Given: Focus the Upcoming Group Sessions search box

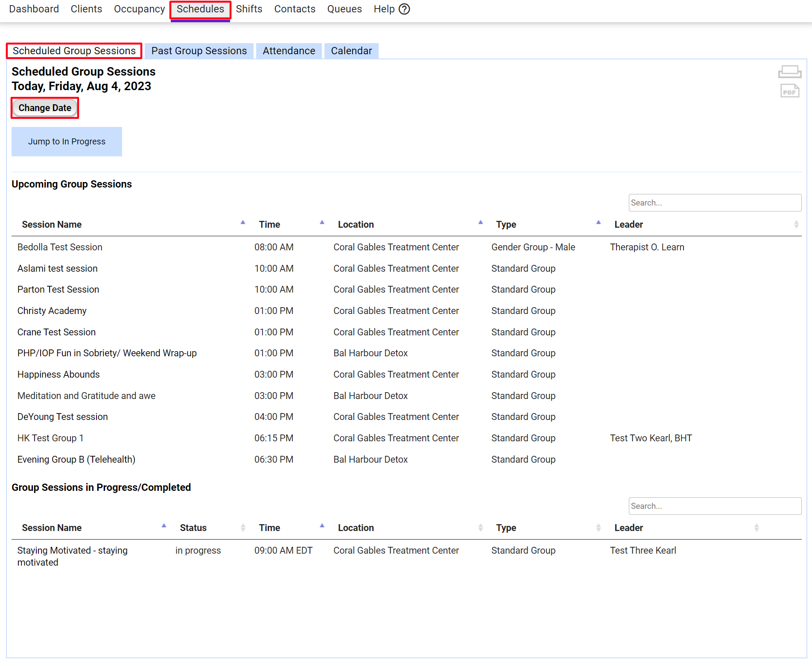Looking at the screenshot, I should tap(715, 203).
